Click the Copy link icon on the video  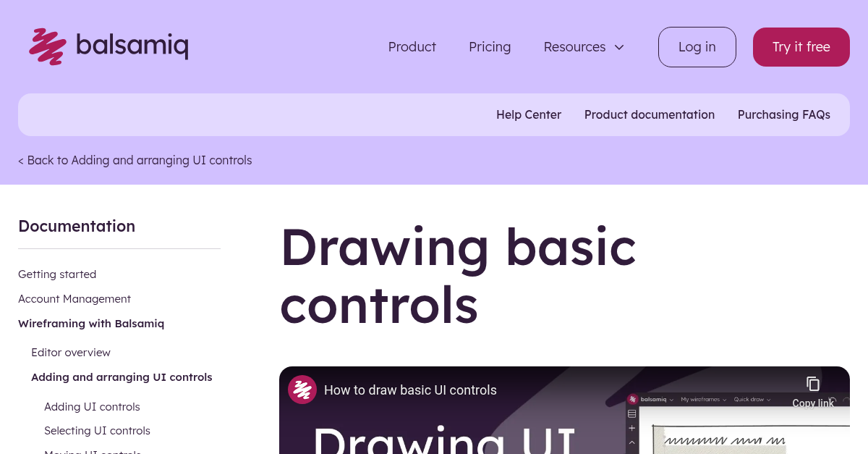point(812,384)
